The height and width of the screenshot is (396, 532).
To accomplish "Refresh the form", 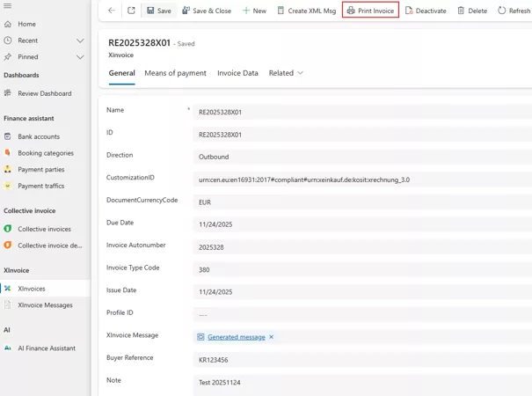I will coord(514,11).
